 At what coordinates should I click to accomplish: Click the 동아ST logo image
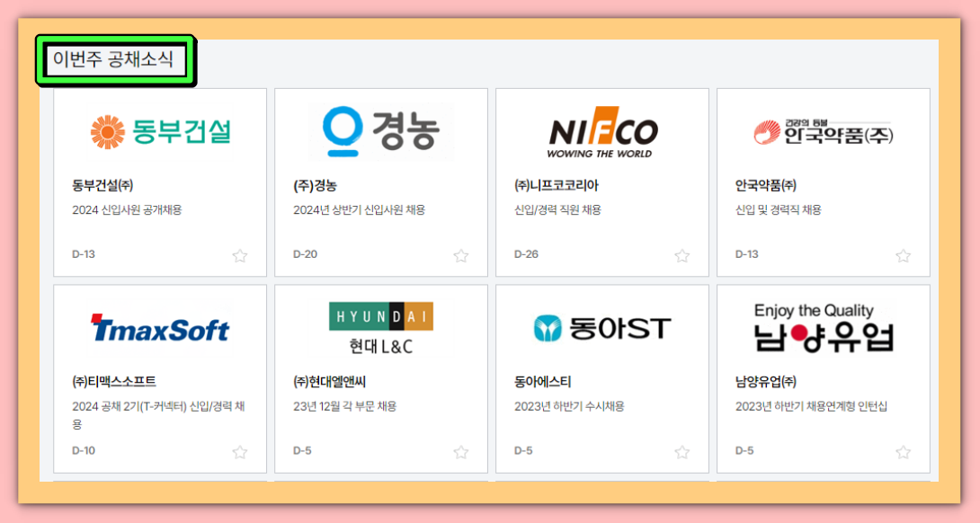click(602, 329)
